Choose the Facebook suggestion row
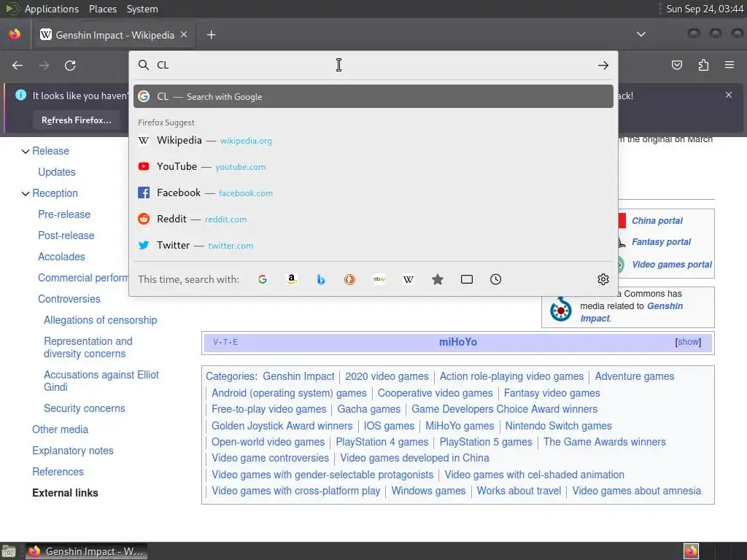The width and height of the screenshot is (747, 560). [x=373, y=192]
